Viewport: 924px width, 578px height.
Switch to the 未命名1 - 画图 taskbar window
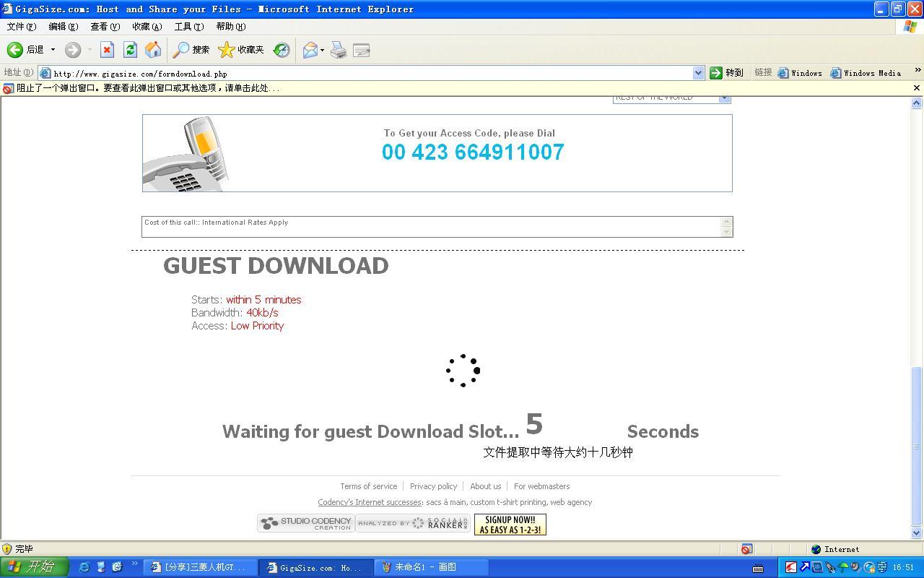(x=432, y=567)
